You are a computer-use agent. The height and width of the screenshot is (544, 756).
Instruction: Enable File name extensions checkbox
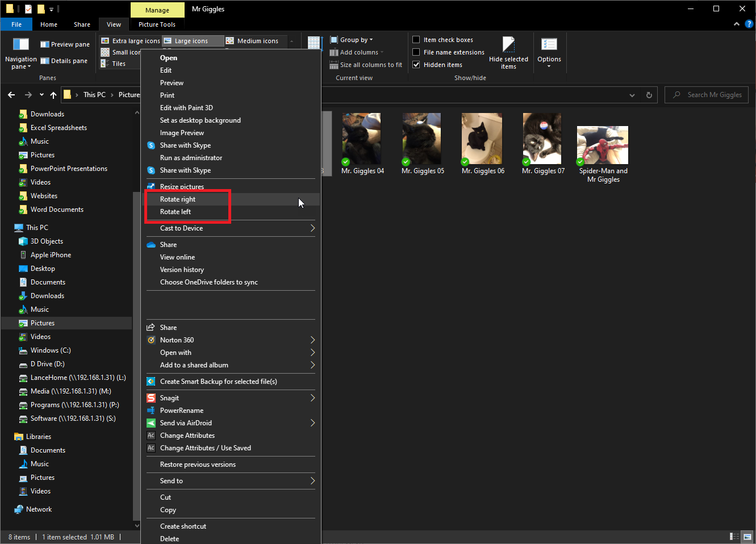coord(416,52)
